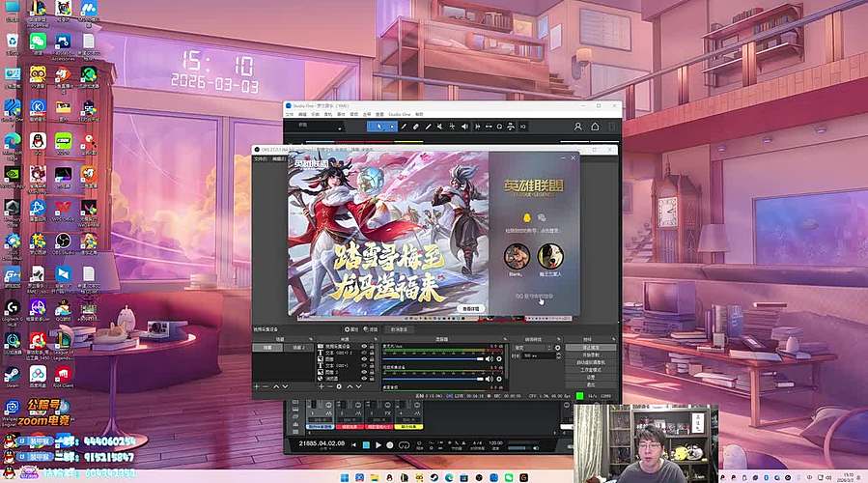This screenshot has width=868, height=483.
Task: Open source properties gear below sources list
Action: pos(339,386)
